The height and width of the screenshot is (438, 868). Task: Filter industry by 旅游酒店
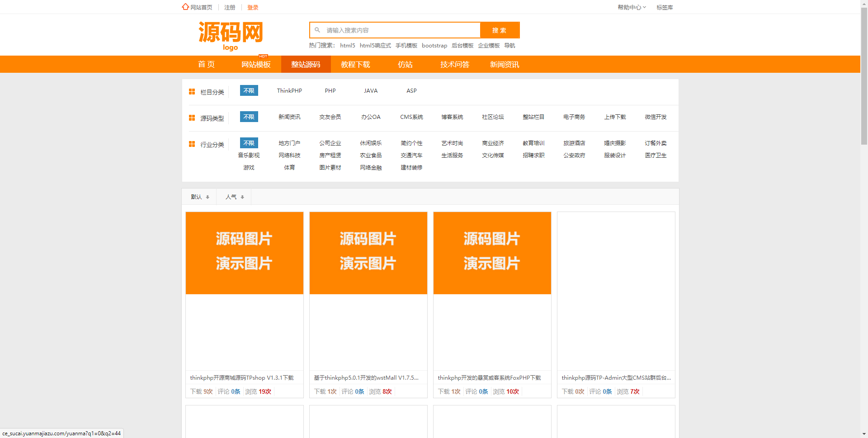(x=574, y=143)
